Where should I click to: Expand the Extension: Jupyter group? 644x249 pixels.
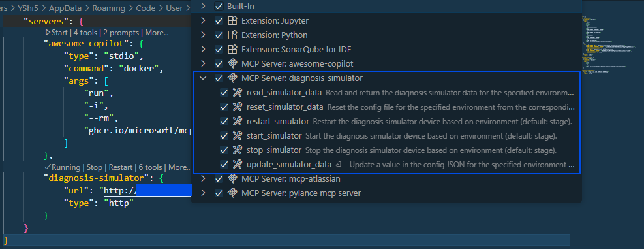pos(202,21)
